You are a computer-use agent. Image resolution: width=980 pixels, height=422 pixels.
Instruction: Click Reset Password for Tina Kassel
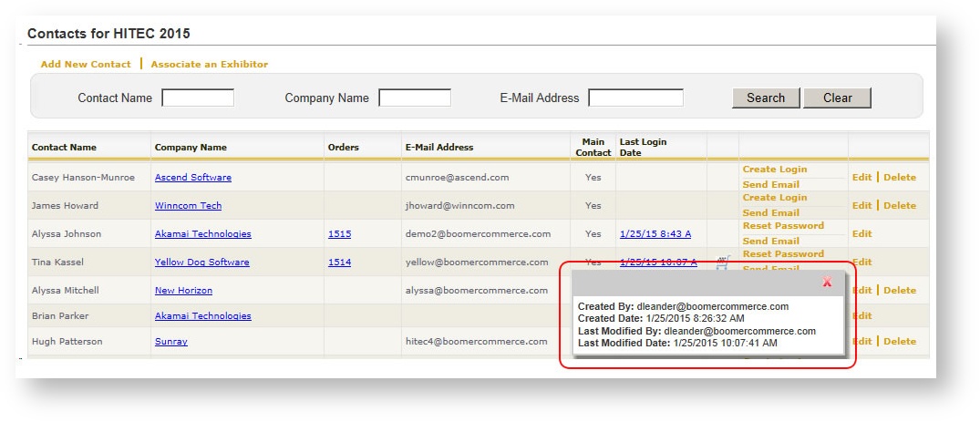coord(783,253)
